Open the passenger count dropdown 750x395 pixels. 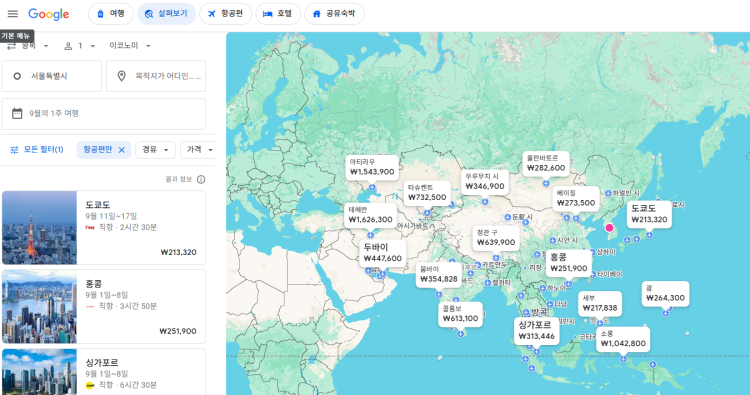[80, 46]
